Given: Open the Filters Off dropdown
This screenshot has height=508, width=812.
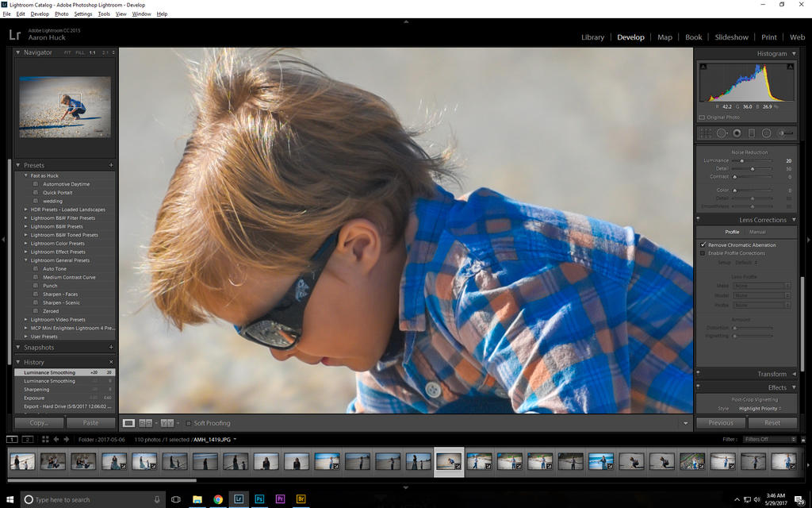Looking at the screenshot, I should pyautogui.click(x=769, y=439).
